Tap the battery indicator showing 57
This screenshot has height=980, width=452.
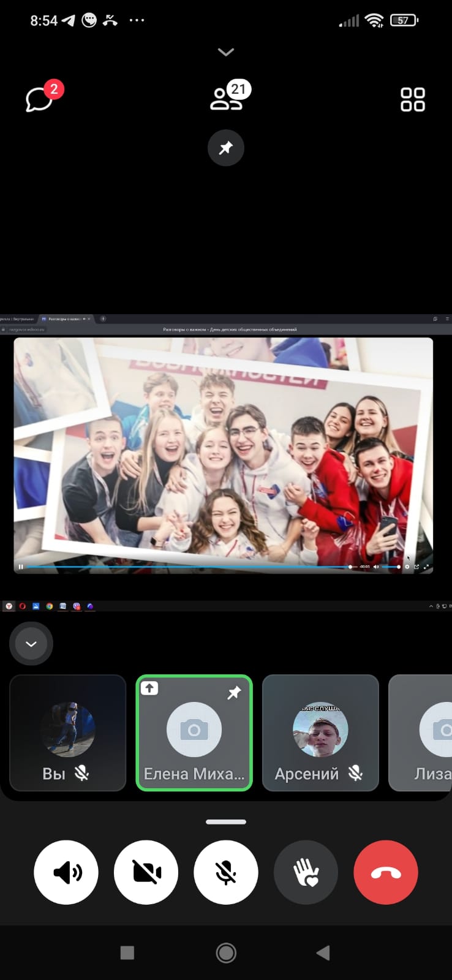(x=404, y=20)
